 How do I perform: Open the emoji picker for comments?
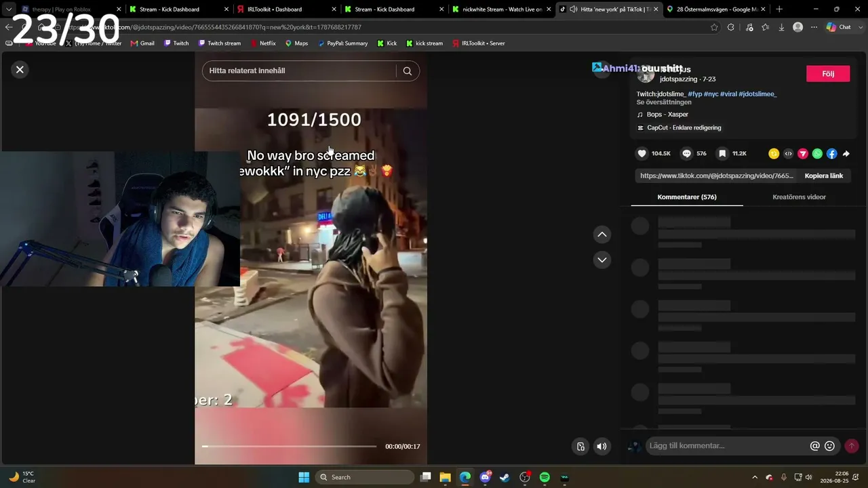pyautogui.click(x=829, y=446)
